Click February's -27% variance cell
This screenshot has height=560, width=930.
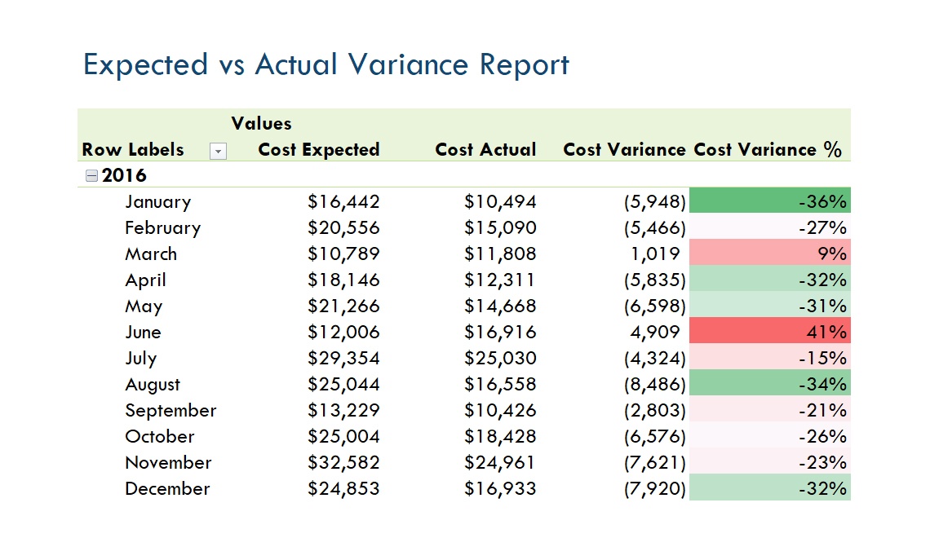coord(770,227)
